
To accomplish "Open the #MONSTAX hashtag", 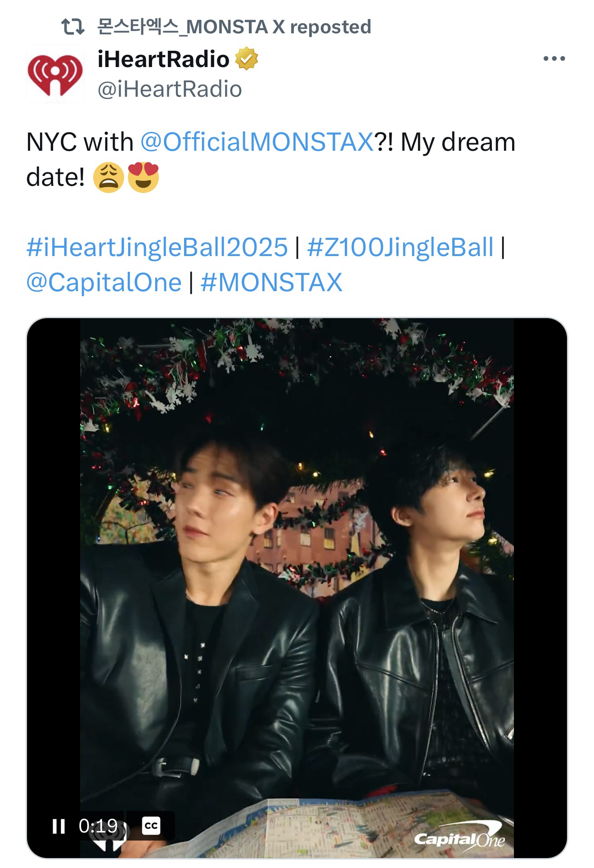I will (x=271, y=283).
